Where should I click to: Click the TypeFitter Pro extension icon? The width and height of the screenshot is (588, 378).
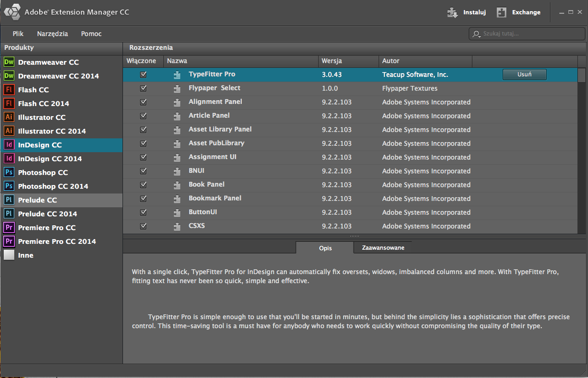177,75
